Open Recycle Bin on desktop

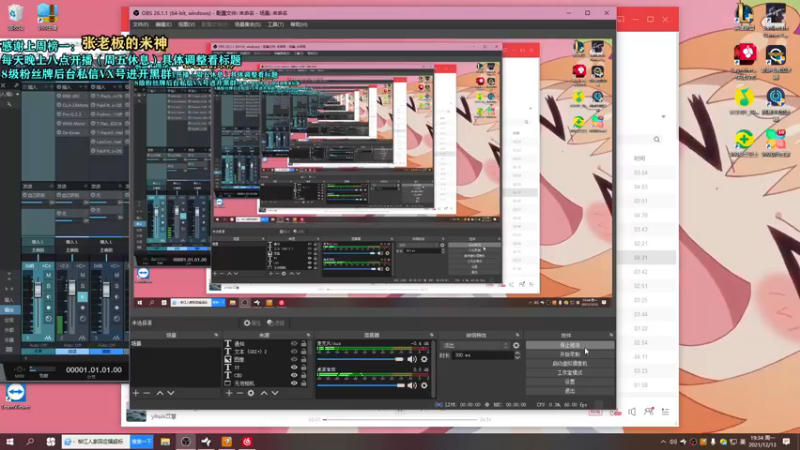tap(15, 17)
